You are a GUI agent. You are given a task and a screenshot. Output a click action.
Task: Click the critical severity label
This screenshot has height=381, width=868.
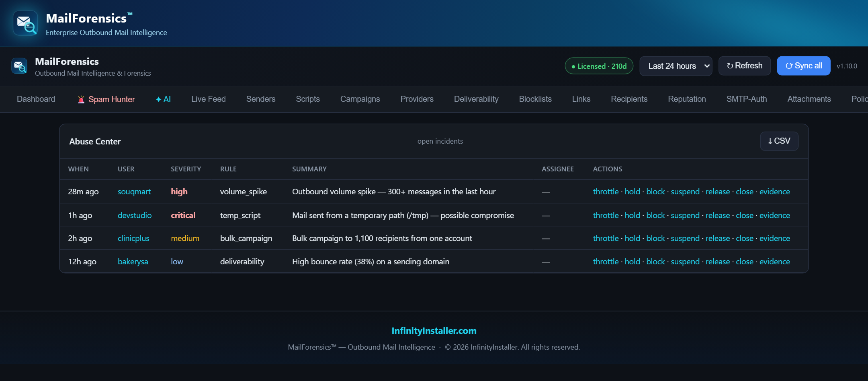[183, 215]
